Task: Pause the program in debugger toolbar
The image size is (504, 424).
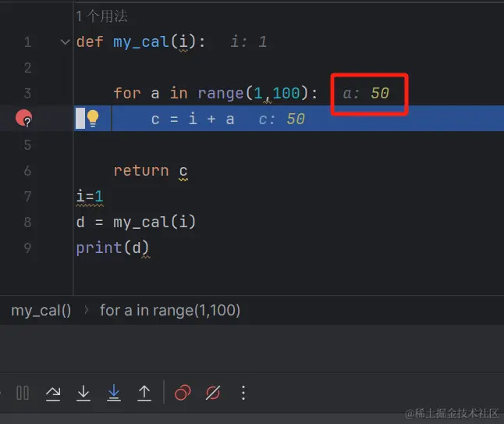Action: (23, 393)
